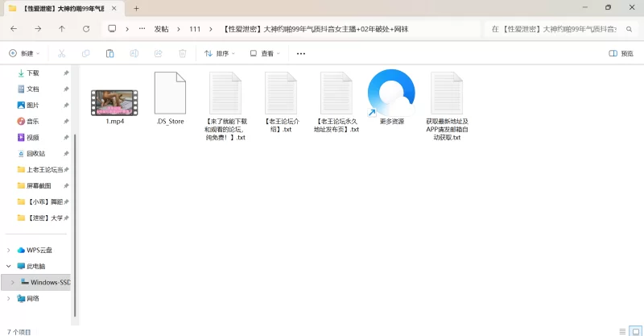Close the current Explorer tab

(114, 8)
